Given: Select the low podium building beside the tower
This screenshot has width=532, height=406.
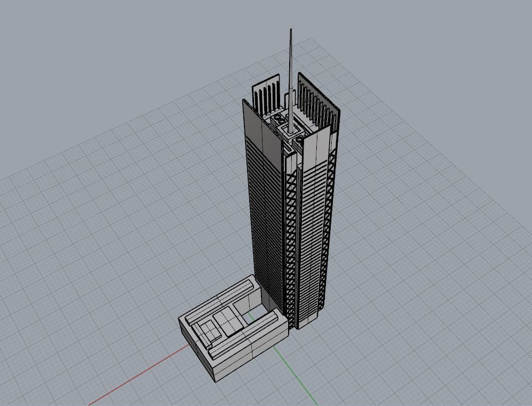Looking at the screenshot, I should coord(233,328).
